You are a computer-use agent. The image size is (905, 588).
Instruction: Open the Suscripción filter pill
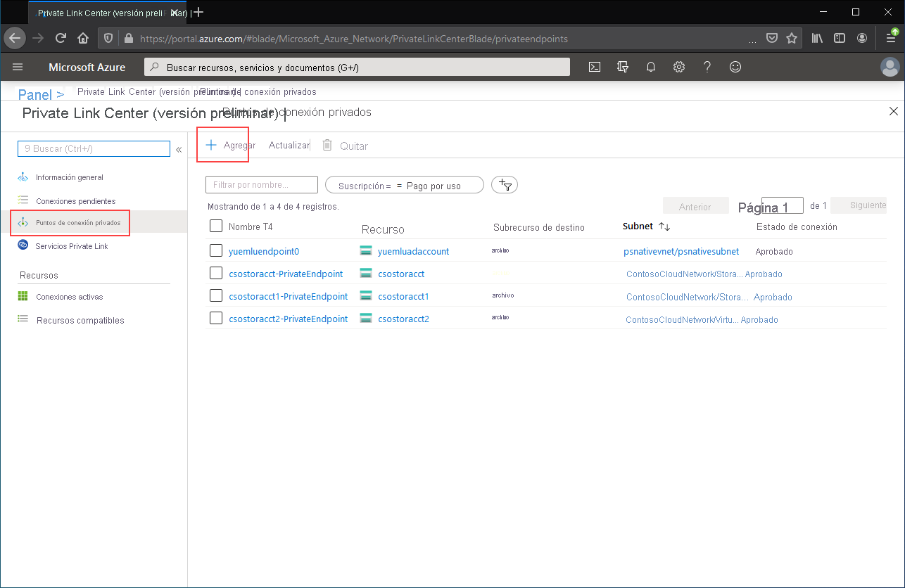[x=405, y=185]
